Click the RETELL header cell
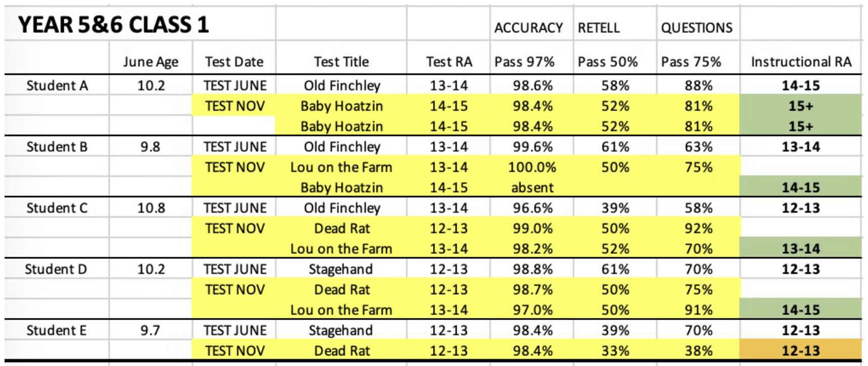Viewport: 868px width, 366px height. click(599, 27)
